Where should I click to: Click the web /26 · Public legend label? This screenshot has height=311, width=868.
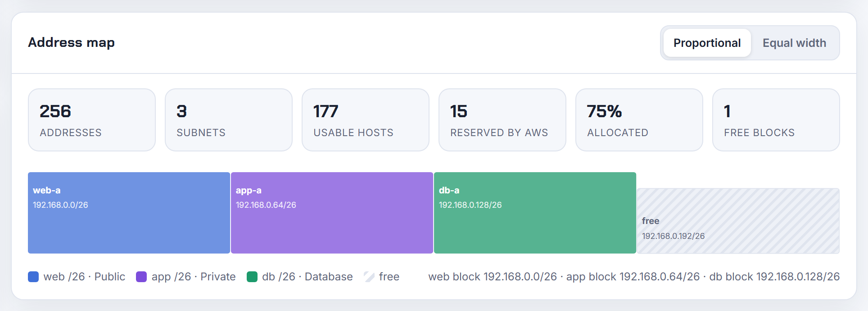pos(84,277)
